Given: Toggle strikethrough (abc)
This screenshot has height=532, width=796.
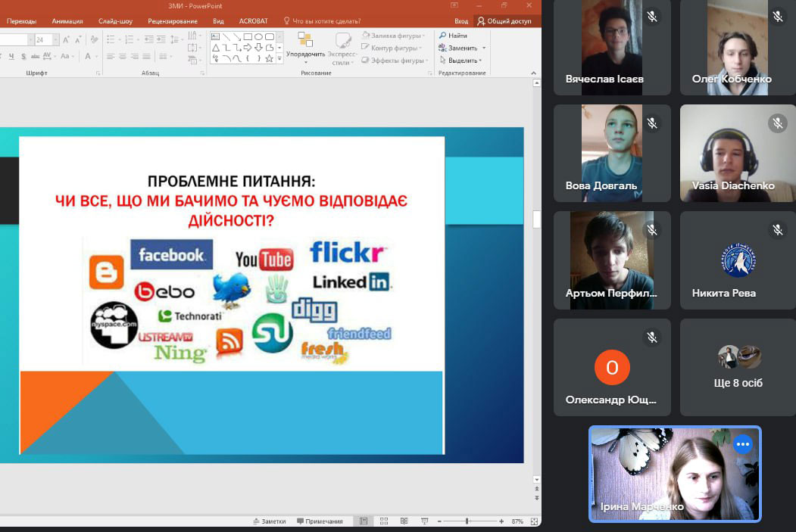Looking at the screenshot, I should click(x=35, y=56).
